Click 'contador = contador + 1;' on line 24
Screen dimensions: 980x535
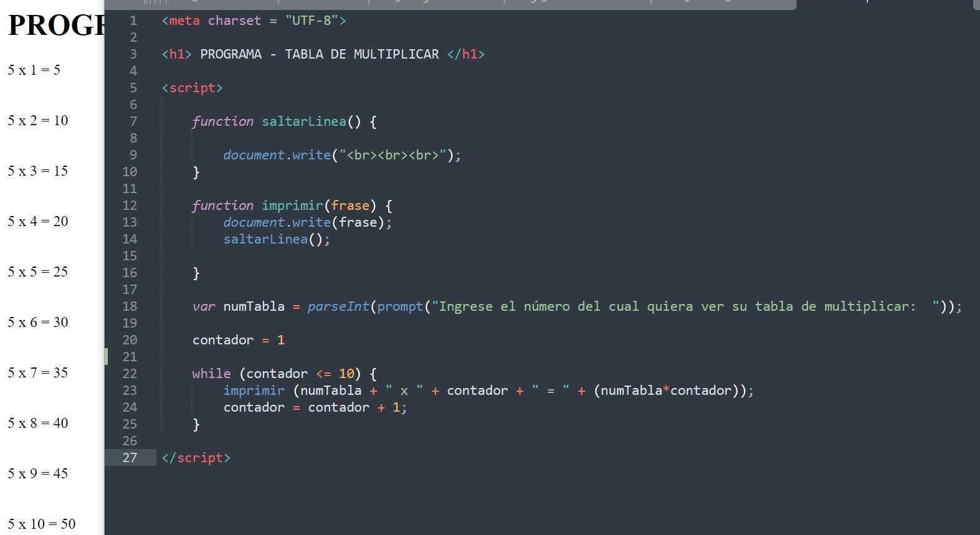[315, 407]
